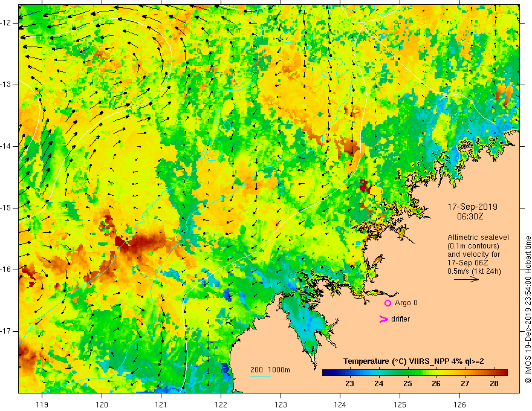The image size is (532, 411).
Task: Click the 'and velocity for' caption line
Action: 473,254
